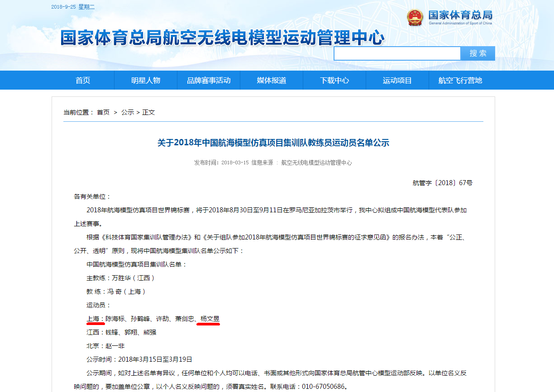This screenshot has width=554, height=392.
Task: Open the 下载中心 navigation tab
Action: coord(334,80)
